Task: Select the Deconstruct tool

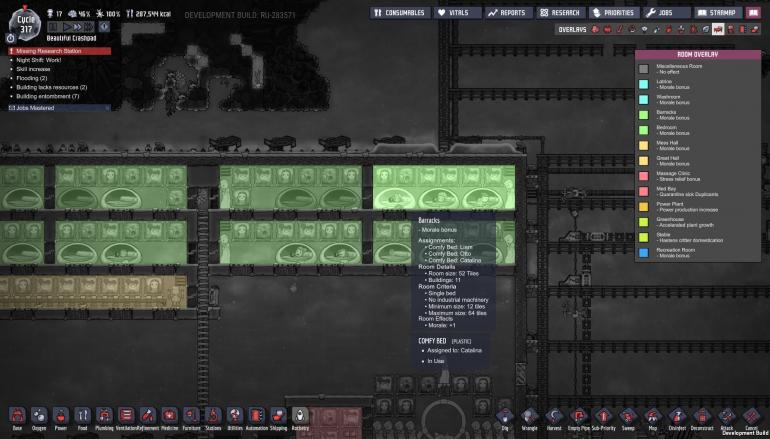Action: 702,417
